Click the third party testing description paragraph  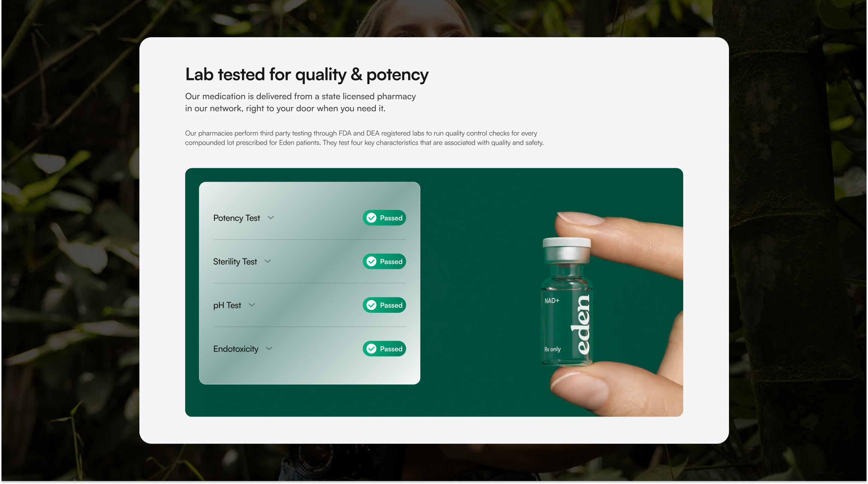364,138
